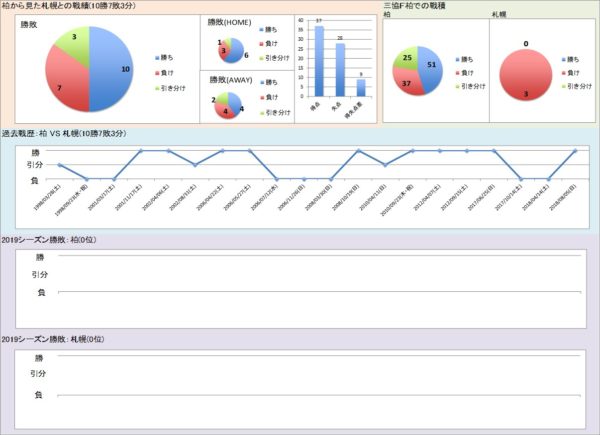Click 勝 axis label in 柏 2019 season chart
Viewport: 600px width, 435px height.
[40, 257]
